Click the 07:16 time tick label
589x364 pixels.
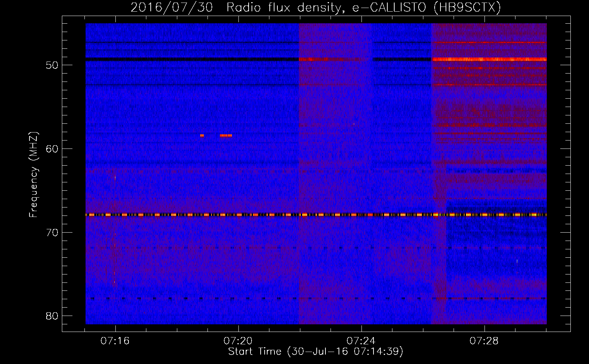pyautogui.click(x=115, y=341)
